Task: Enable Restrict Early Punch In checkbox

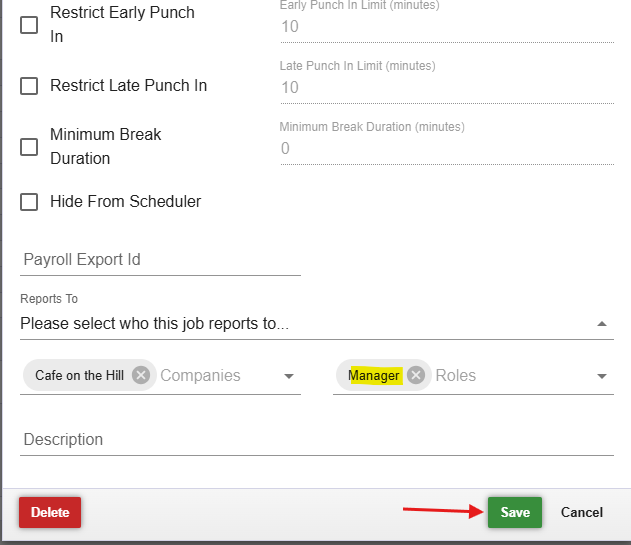Action: pos(29,25)
